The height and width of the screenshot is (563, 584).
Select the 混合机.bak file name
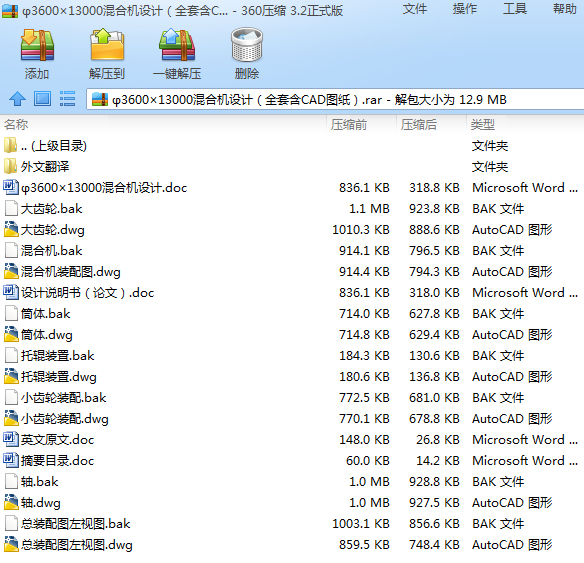[x=51, y=251]
